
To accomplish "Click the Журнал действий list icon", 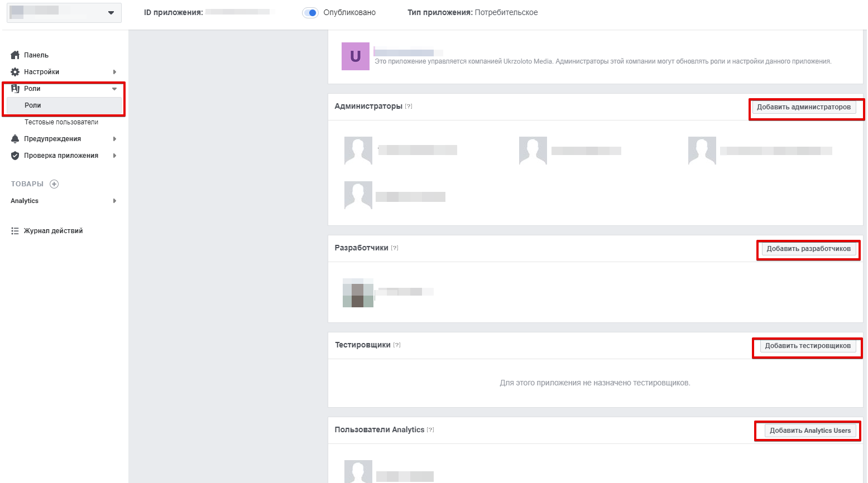I will coord(15,231).
